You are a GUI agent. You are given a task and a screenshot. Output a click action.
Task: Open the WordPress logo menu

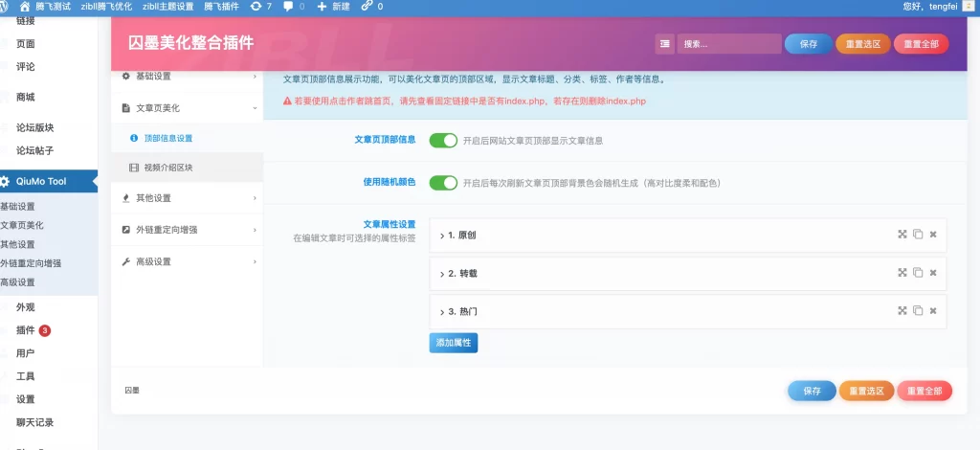pyautogui.click(x=4, y=7)
